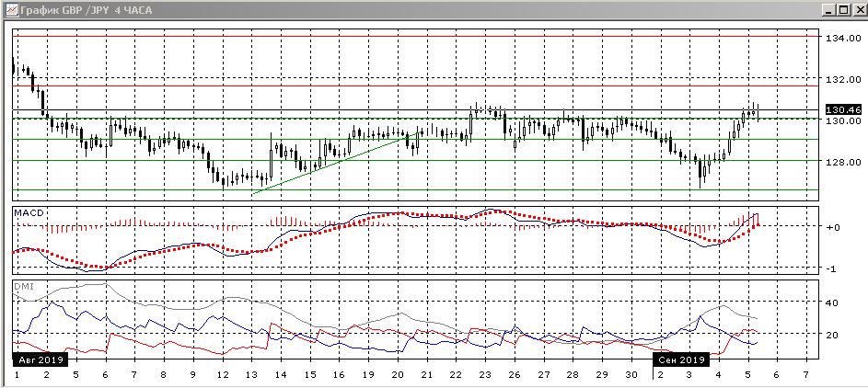
Task: Click the title text 'График GBP/JPY 4 ЧАСА'
Action: 86,10
